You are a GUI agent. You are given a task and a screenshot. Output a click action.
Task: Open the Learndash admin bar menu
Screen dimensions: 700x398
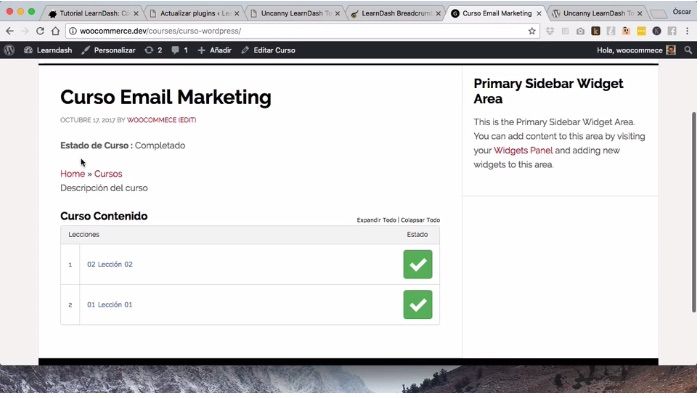48,50
